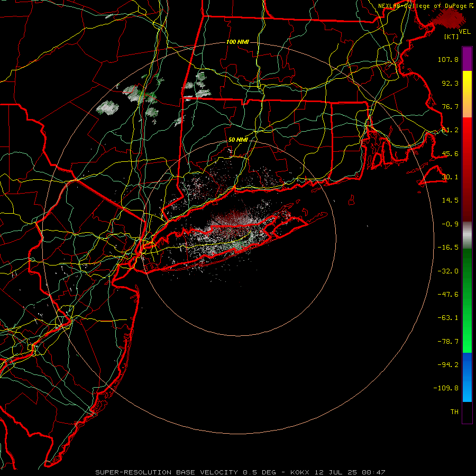Click the [KT] units label
The height and width of the screenshot is (476, 476).
[452, 36]
